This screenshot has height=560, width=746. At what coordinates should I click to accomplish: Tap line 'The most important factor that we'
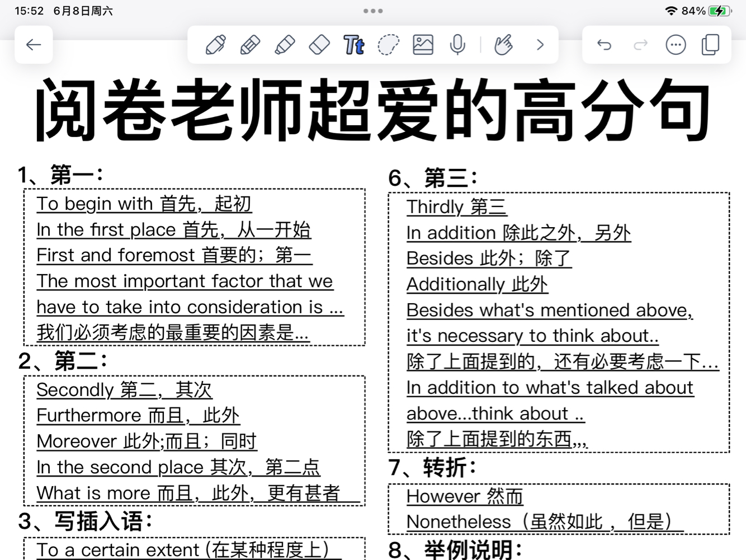(185, 281)
